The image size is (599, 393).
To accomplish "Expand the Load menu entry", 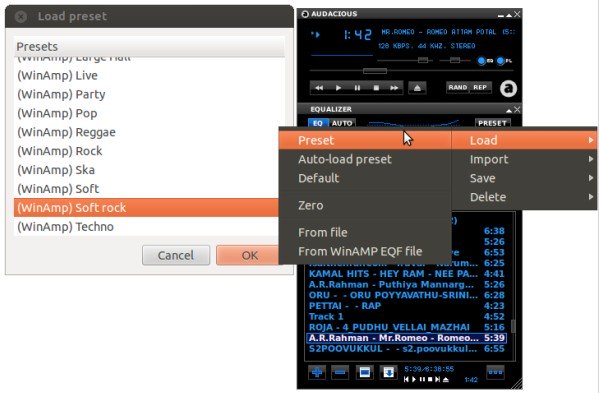I will tap(524, 140).
